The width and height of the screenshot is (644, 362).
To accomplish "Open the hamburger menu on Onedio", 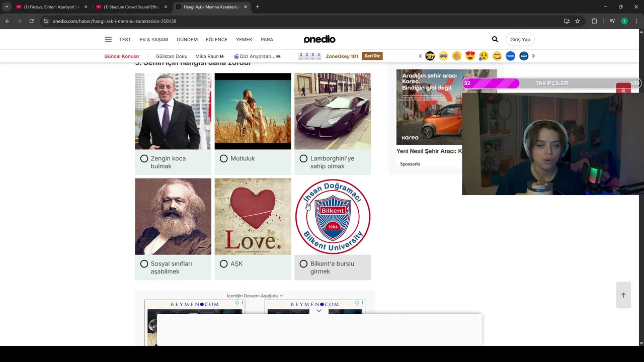I will click(108, 39).
